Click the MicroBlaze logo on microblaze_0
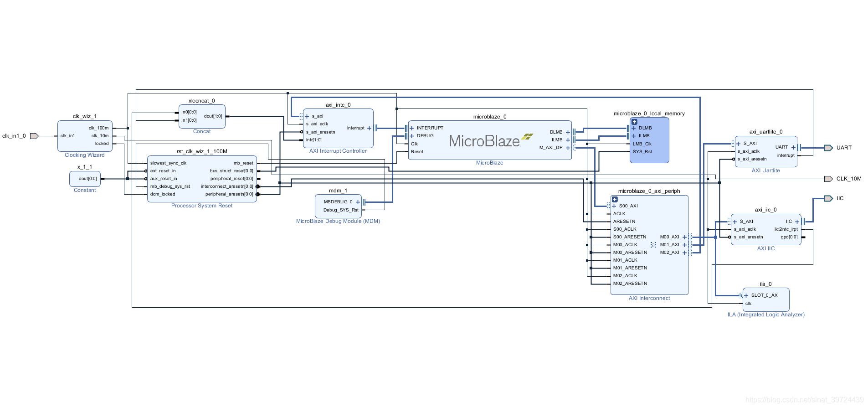This screenshot has width=868, height=408. click(490, 140)
